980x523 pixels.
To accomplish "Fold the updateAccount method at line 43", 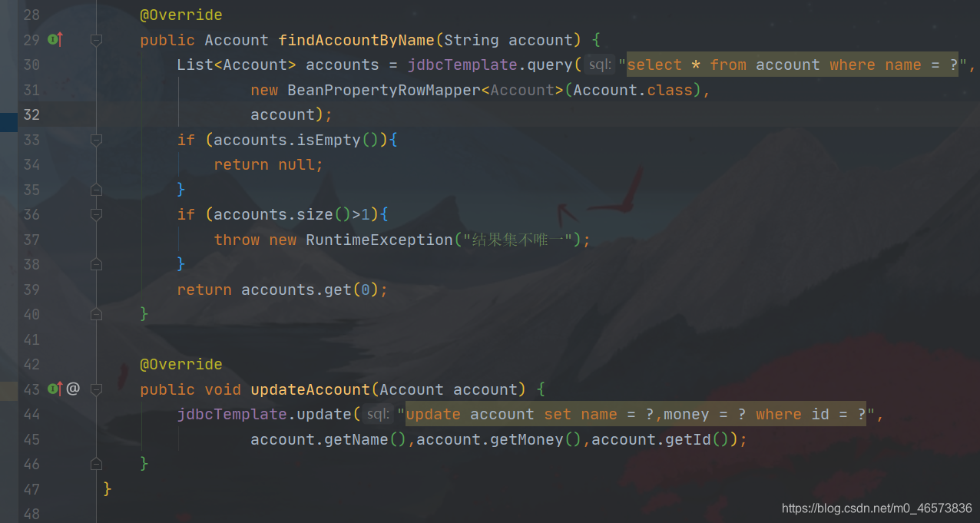I will pos(96,389).
